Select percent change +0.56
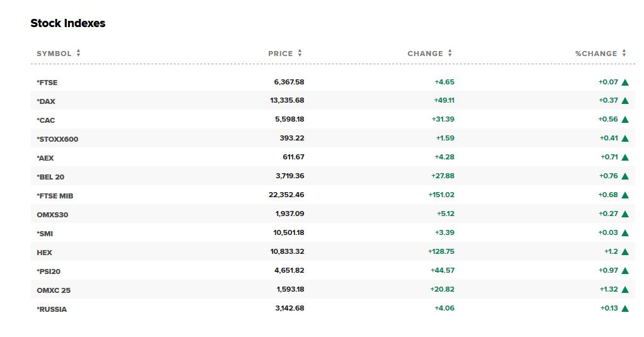644x337 pixels. tap(608, 119)
